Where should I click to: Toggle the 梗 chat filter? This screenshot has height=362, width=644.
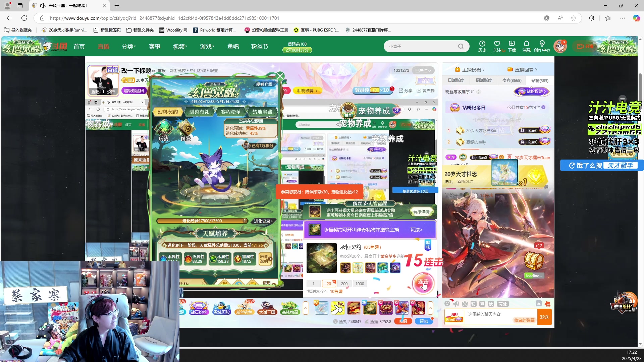click(x=491, y=304)
